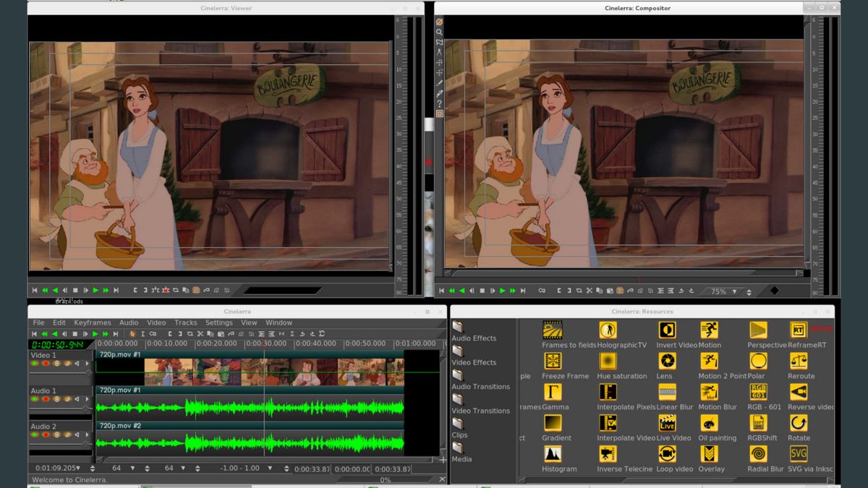Click the Invert Video effect icon

(666, 330)
